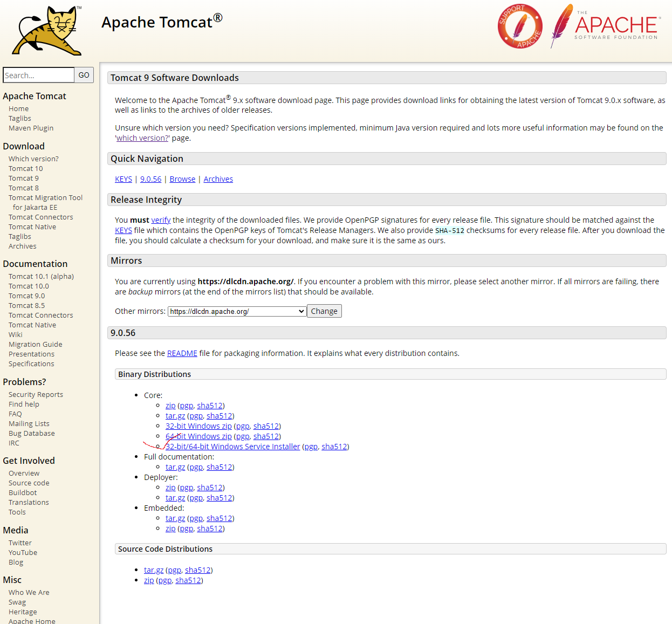Open the Buildbot sidebar link
The width and height of the screenshot is (672, 624).
click(x=23, y=492)
